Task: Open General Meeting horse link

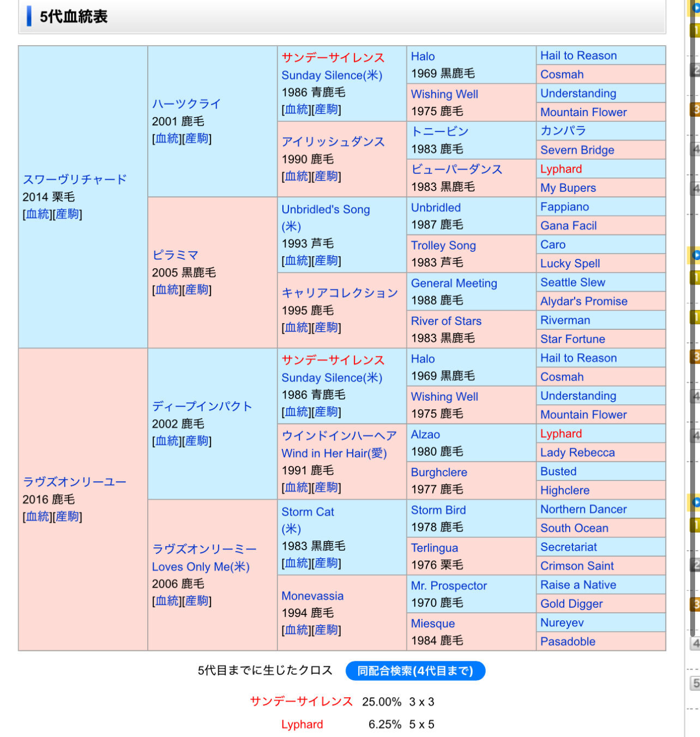Action: coord(454,283)
